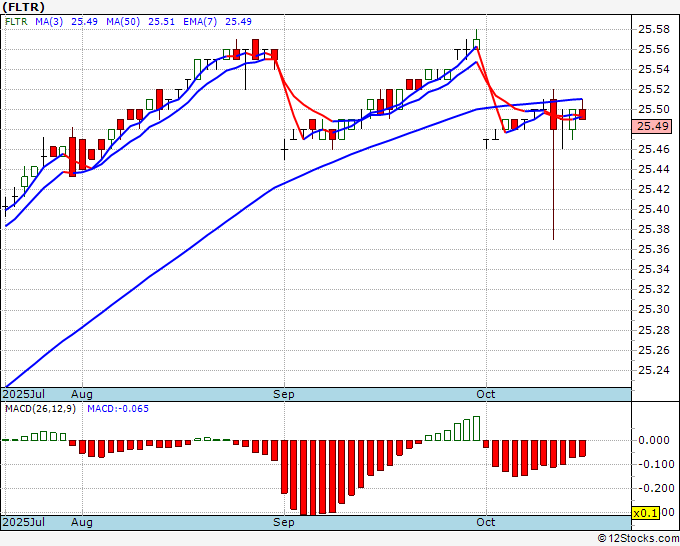Viewport: 680px width, 546px height.
Task: Click the highlighted current price 25.49 label
Action: [x=652, y=127]
